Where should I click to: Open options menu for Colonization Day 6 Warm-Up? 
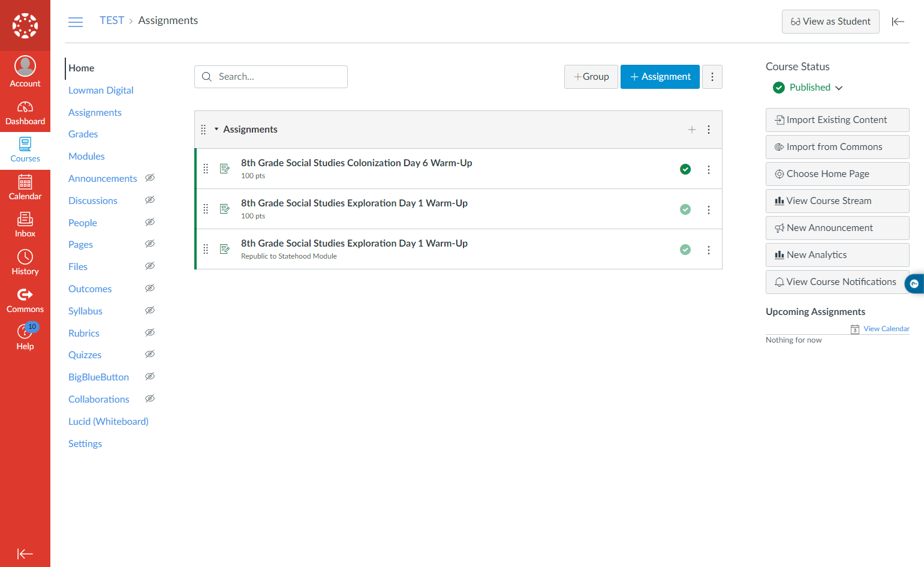coord(709,170)
